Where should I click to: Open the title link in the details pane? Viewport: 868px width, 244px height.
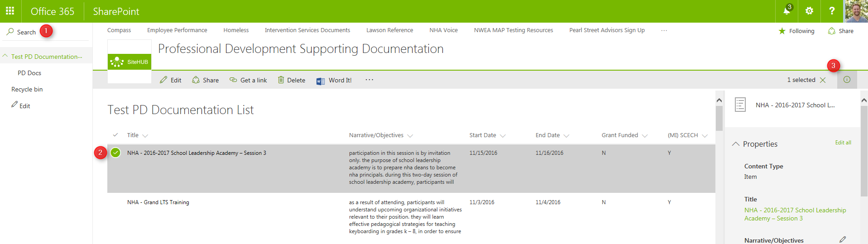[795, 214]
